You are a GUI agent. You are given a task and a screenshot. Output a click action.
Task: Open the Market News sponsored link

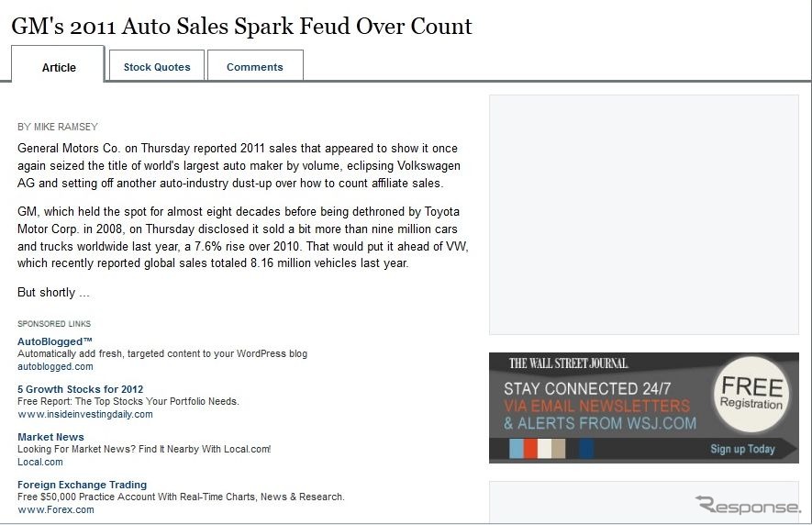[50, 437]
